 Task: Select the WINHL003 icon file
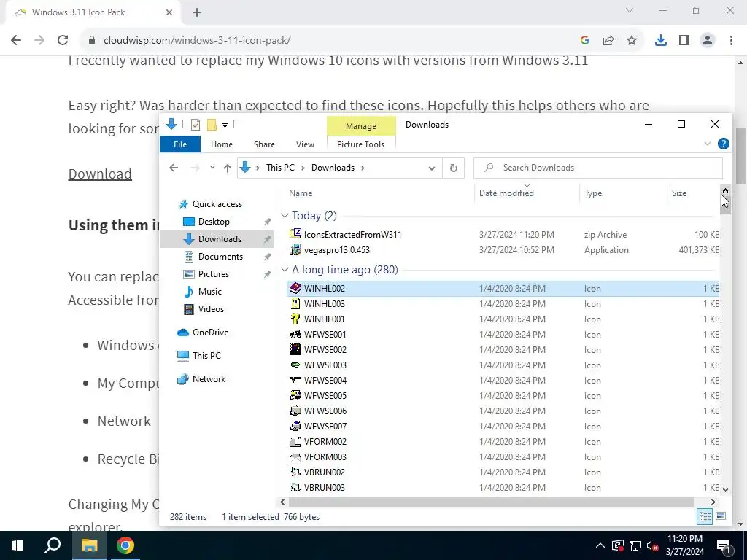pyautogui.click(x=503, y=304)
